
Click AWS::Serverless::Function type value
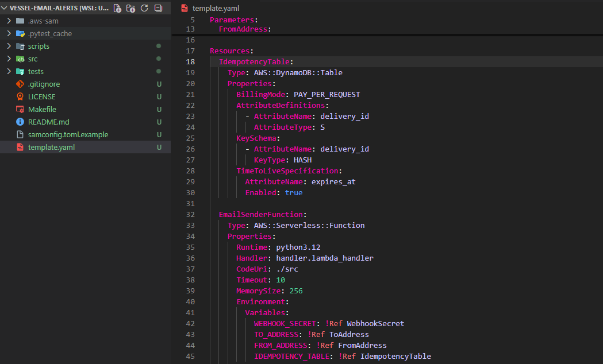[309, 226]
